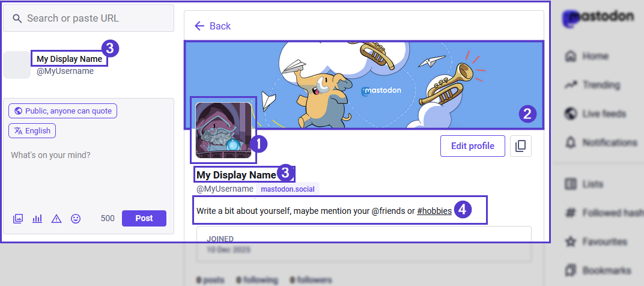
Task: Copy profile link with the copy icon
Action: [x=521, y=146]
